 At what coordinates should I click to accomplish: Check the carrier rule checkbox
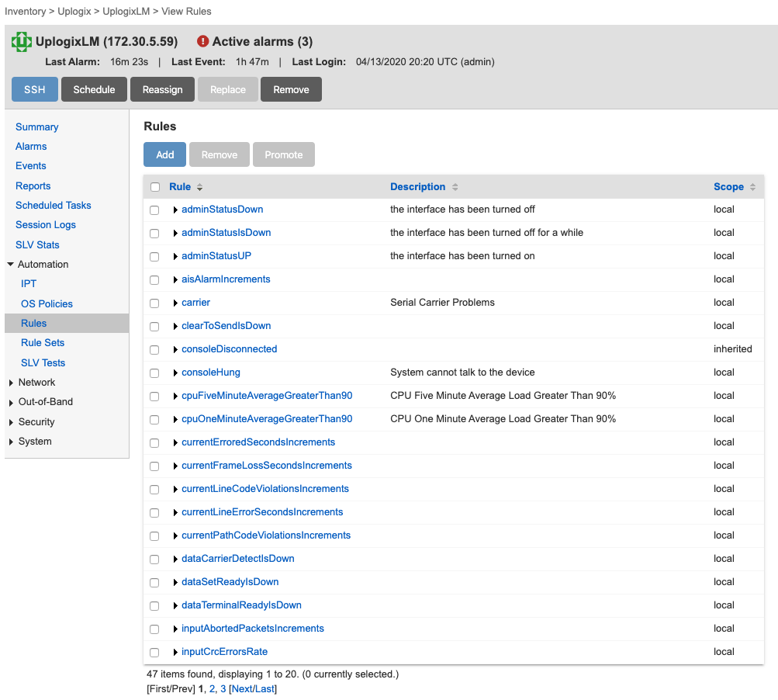point(154,303)
